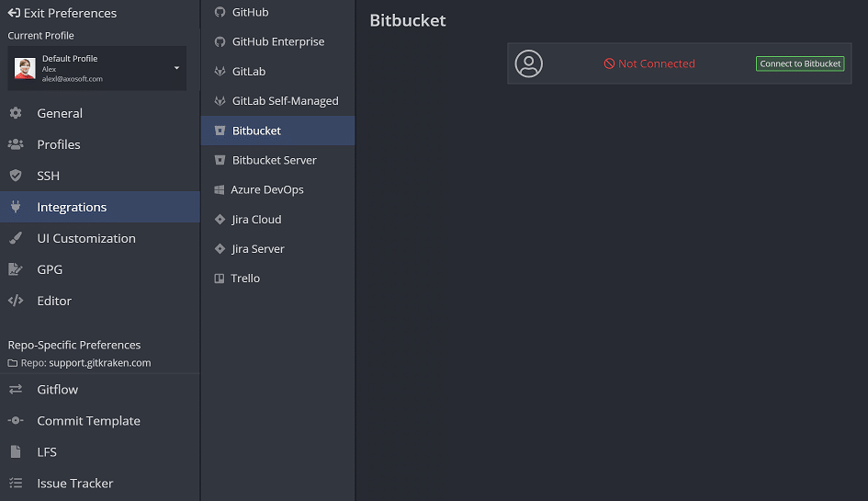Select the Integrations section
This screenshot has height=501, width=868.
point(99,207)
